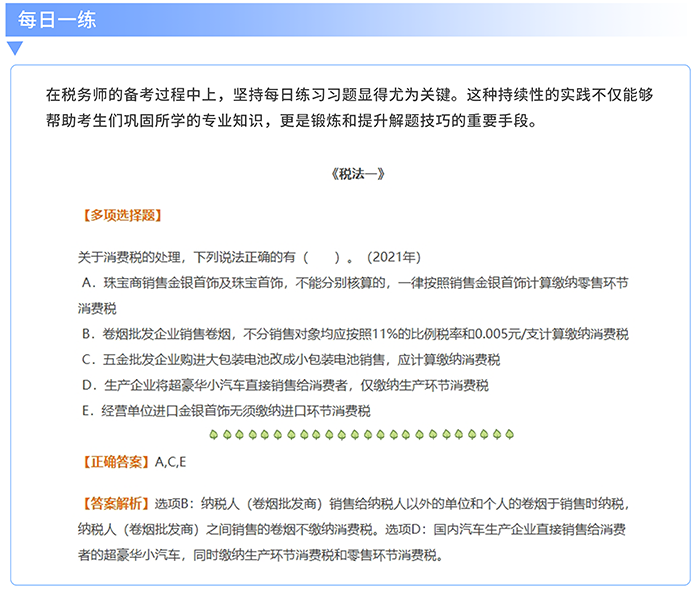700x590 pixels.
Task: Click the blue triangle marker under the header
Action: [x=14, y=47]
